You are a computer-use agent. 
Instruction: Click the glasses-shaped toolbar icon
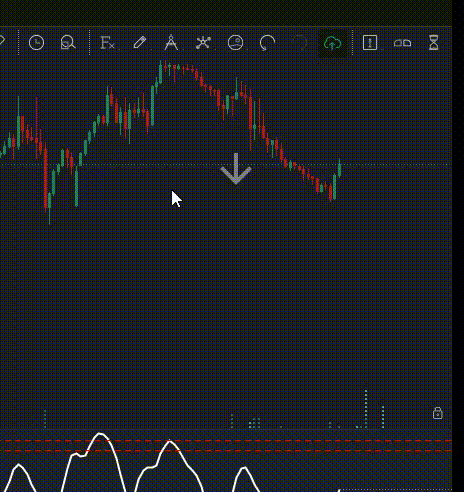pos(402,43)
